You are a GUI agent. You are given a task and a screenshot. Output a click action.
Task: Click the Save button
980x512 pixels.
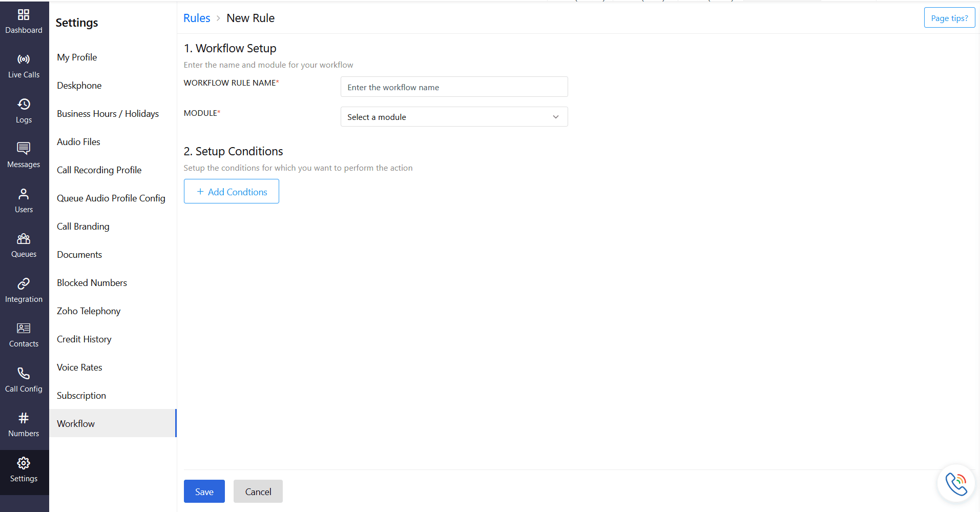click(204, 491)
